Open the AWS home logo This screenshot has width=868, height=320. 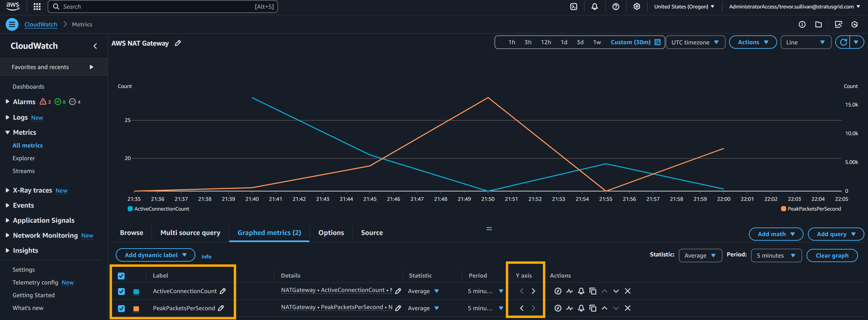(13, 6)
